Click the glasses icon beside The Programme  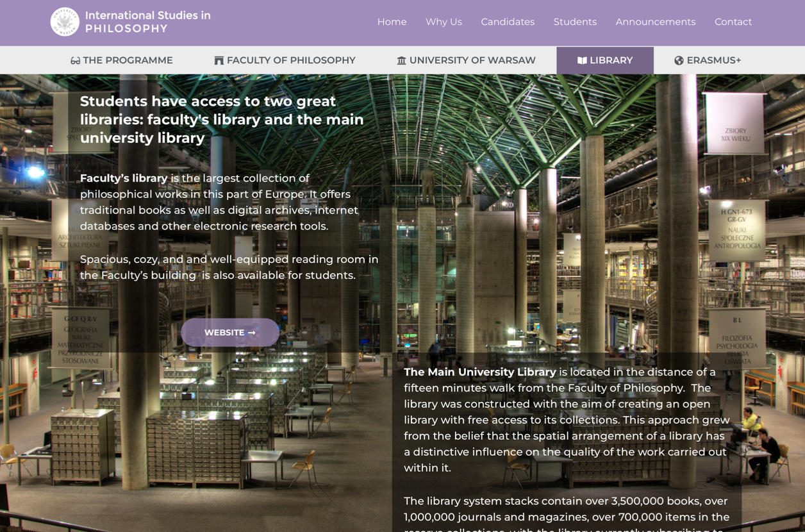tap(75, 61)
